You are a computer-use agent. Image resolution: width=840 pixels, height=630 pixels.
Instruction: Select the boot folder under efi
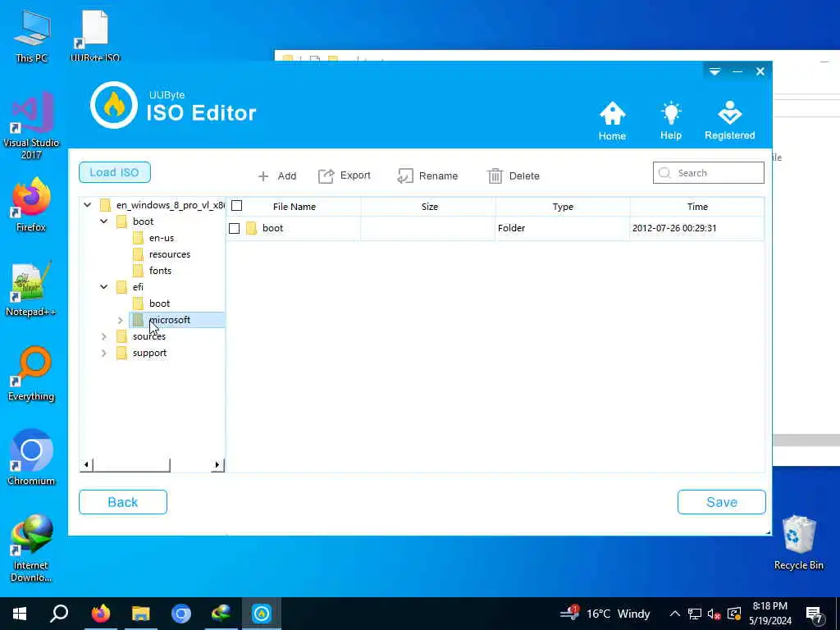point(159,304)
